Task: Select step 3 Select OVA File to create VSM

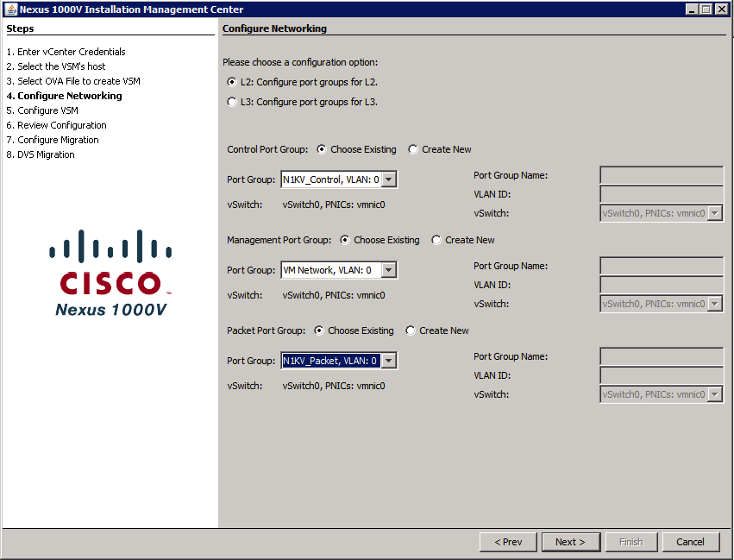Action: pyautogui.click(x=73, y=81)
